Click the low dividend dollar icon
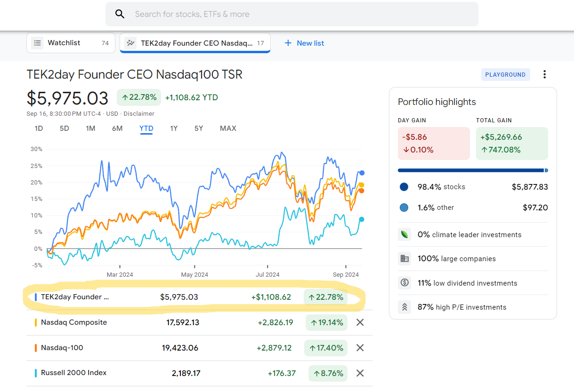Viewport: 574px width, 392px height. pos(404,283)
